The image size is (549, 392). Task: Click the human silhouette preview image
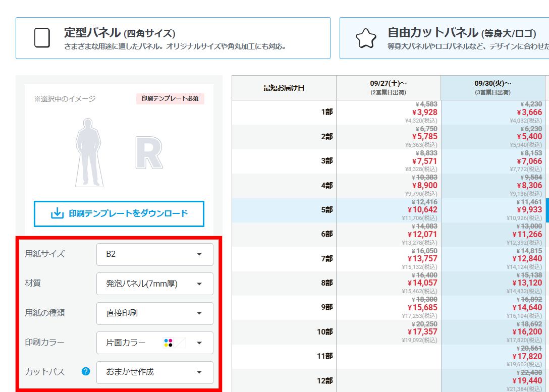[89, 152]
